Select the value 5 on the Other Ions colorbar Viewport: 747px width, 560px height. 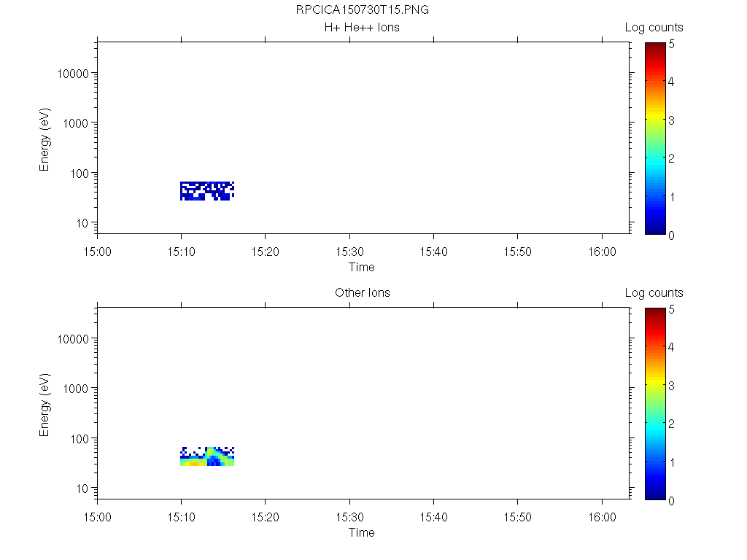[671, 309]
